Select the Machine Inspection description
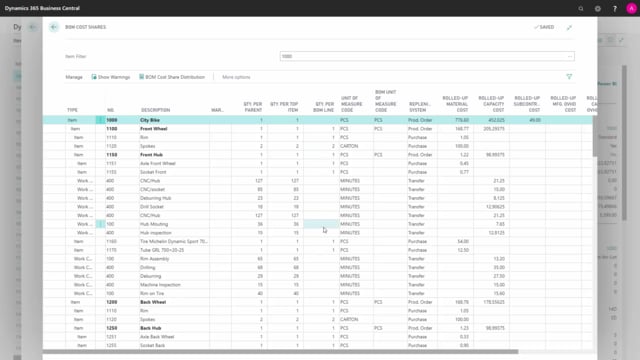Viewport: 640px width, 360px height. click(160, 285)
